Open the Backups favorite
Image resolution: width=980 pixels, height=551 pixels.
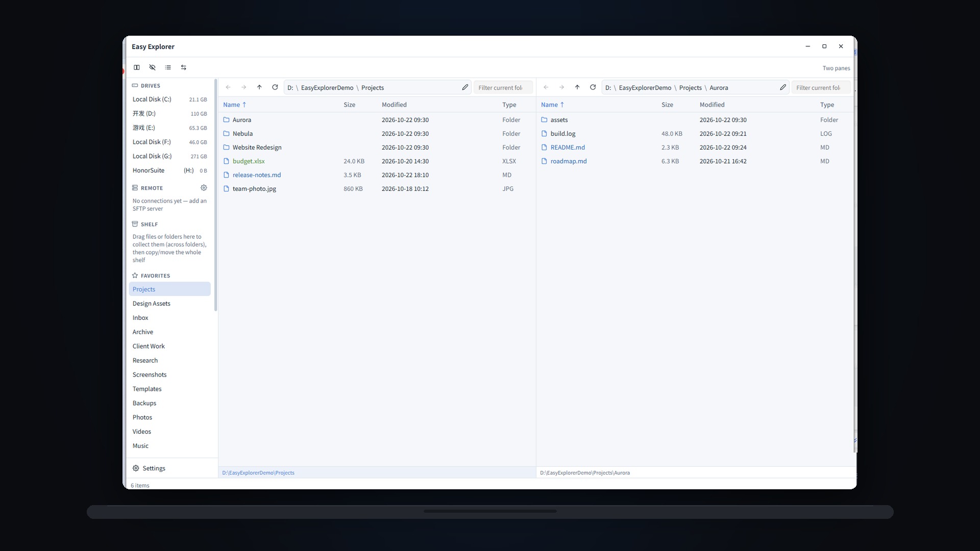170,404
